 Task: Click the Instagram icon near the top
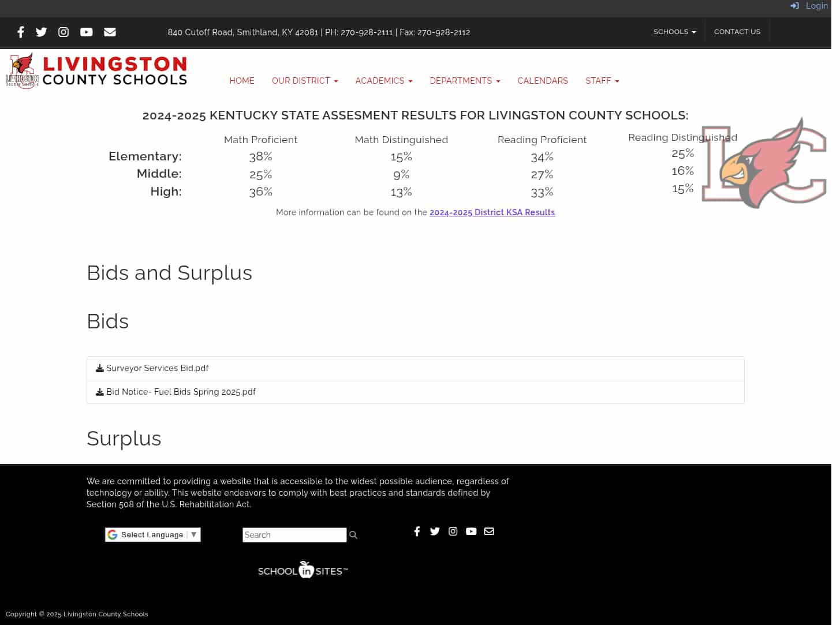coord(64,32)
